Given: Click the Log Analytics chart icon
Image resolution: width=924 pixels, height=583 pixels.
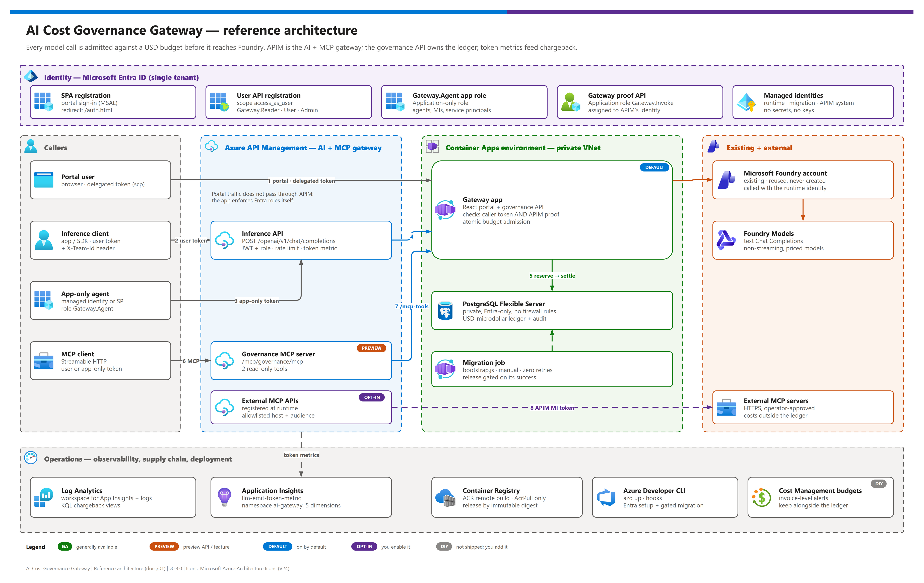Looking at the screenshot, I should 44,497.
